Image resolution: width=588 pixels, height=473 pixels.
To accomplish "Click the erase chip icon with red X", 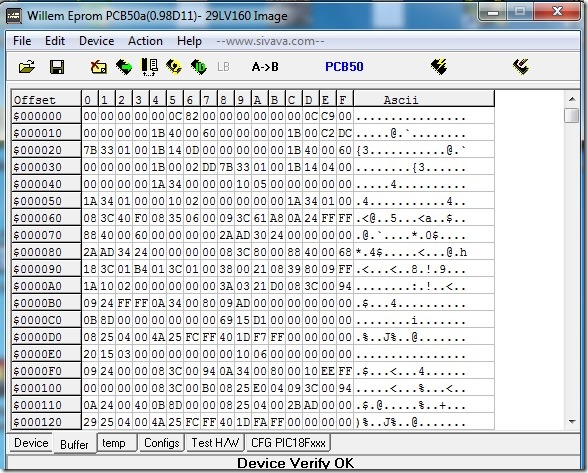I will (x=99, y=67).
